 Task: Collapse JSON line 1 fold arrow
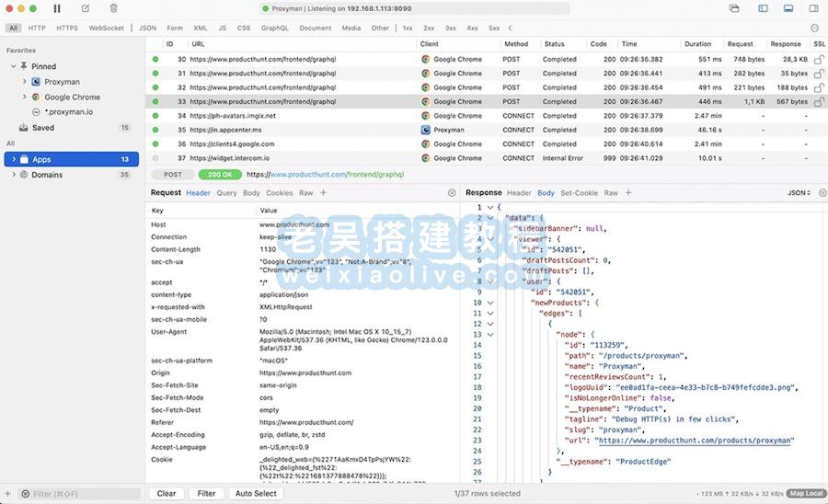(490, 208)
